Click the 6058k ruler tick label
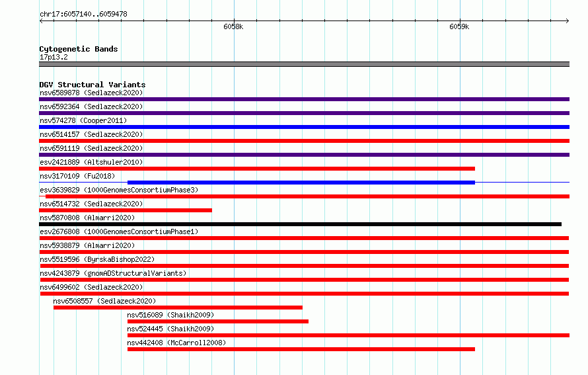 point(233,26)
